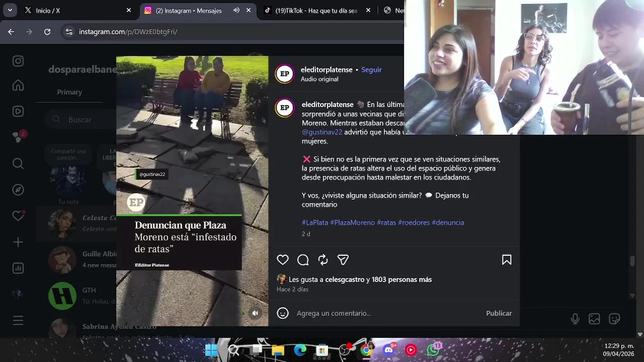Switch to the TikTok tab
This screenshot has height=362, width=644.
317,10
